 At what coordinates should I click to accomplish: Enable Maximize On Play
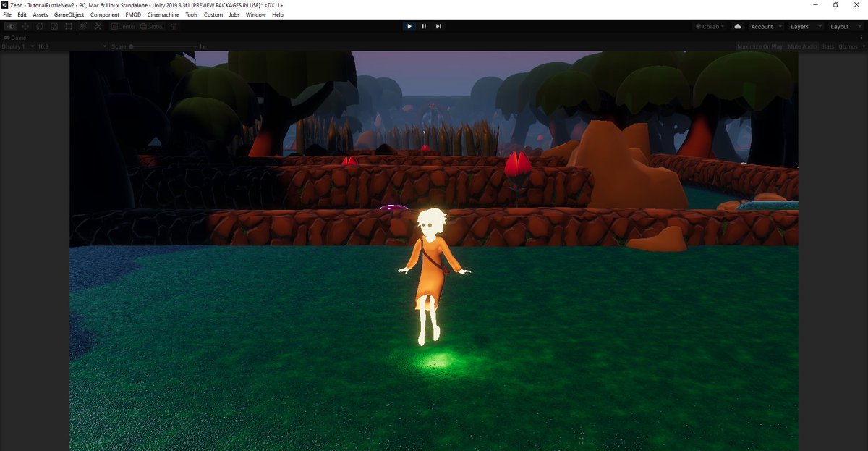pyautogui.click(x=759, y=46)
